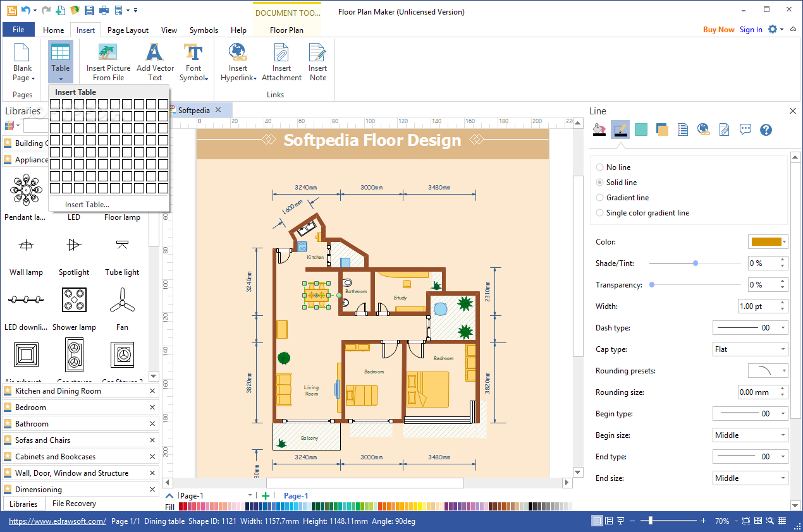Open the line Color dropdown

pos(768,242)
